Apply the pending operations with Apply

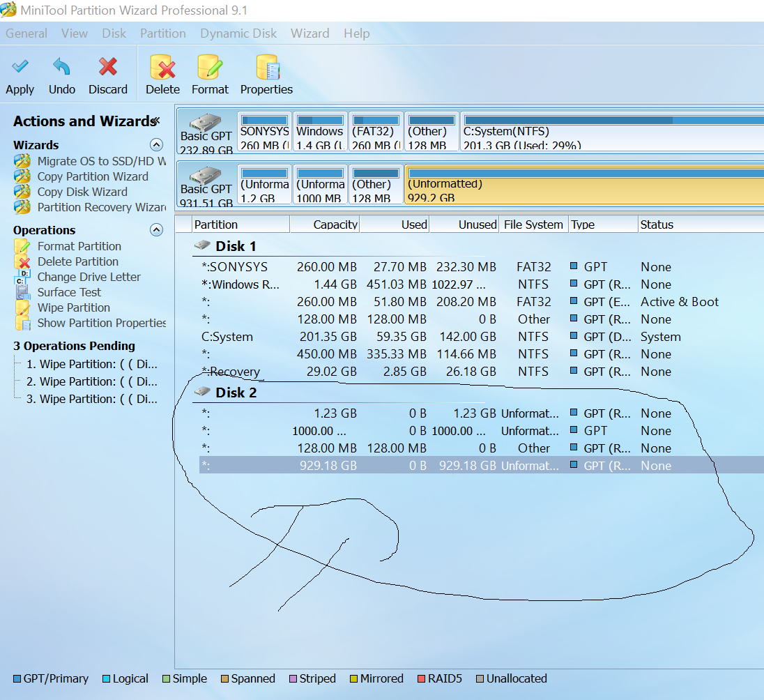pos(20,77)
